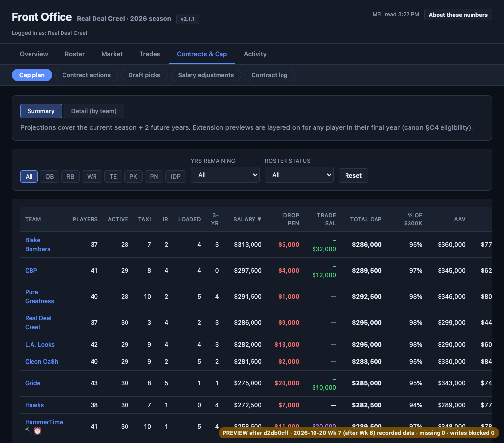
Task: Sort table by Salary column
Action: pyautogui.click(x=247, y=219)
